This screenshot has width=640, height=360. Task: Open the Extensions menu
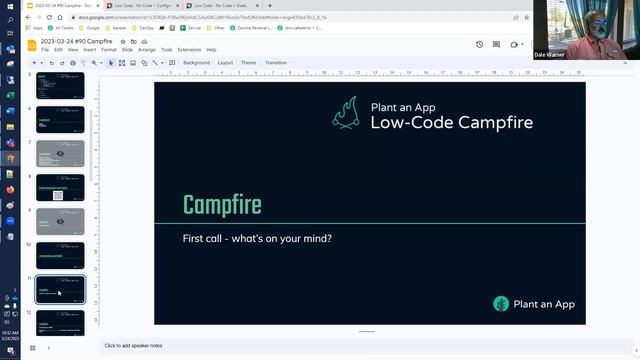pyautogui.click(x=189, y=50)
